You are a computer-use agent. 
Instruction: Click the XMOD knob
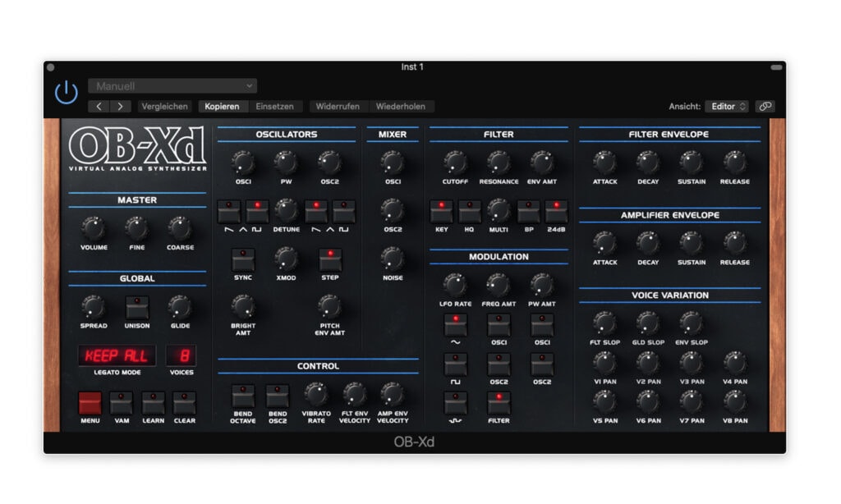pos(287,259)
